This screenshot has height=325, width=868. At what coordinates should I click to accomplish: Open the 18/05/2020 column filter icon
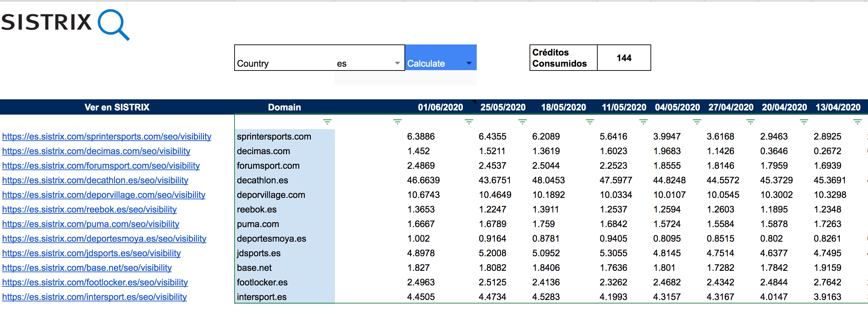click(590, 122)
